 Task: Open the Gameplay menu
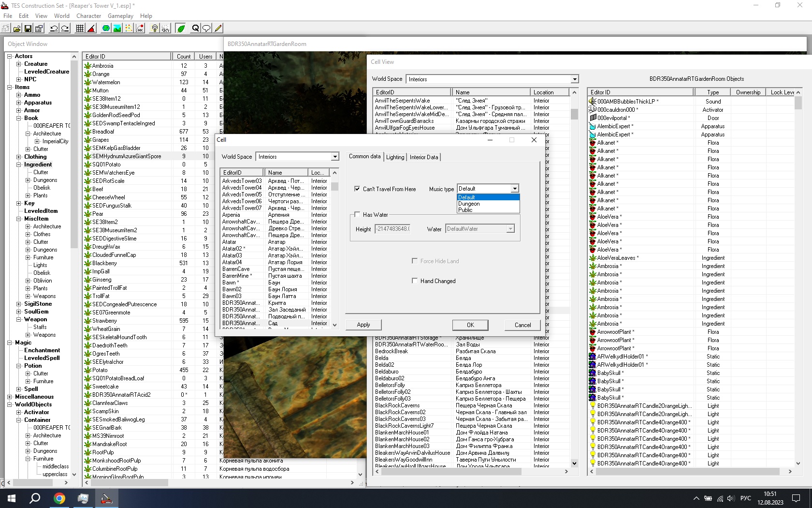[120, 16]
